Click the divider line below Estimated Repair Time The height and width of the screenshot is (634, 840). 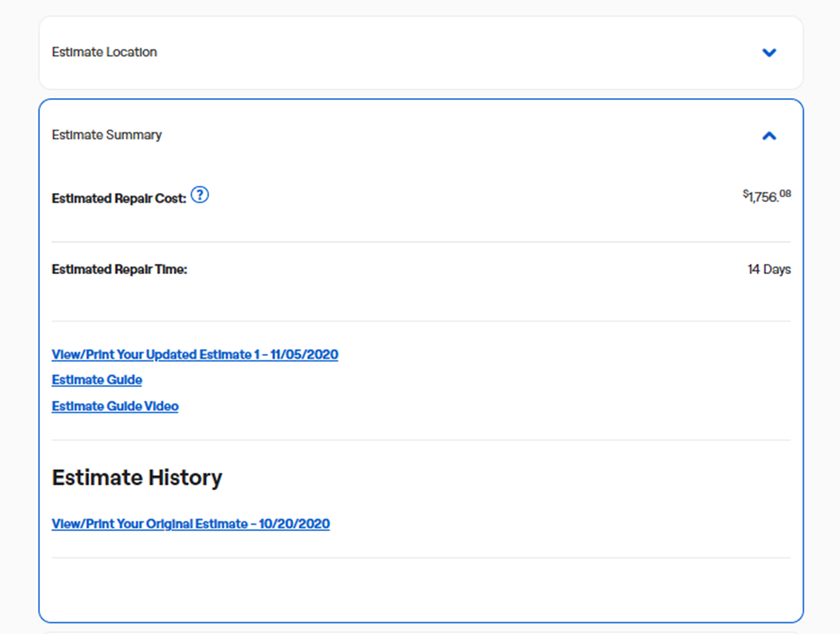421,321
